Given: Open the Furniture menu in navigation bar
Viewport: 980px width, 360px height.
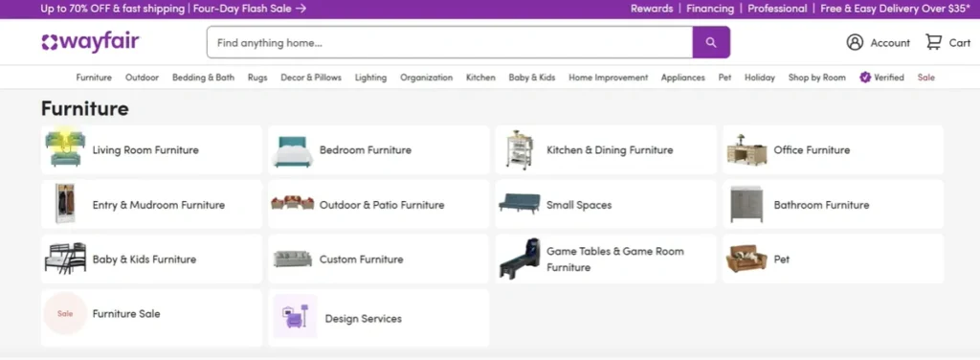Looking at the screenshot, I should pos(94,78).
